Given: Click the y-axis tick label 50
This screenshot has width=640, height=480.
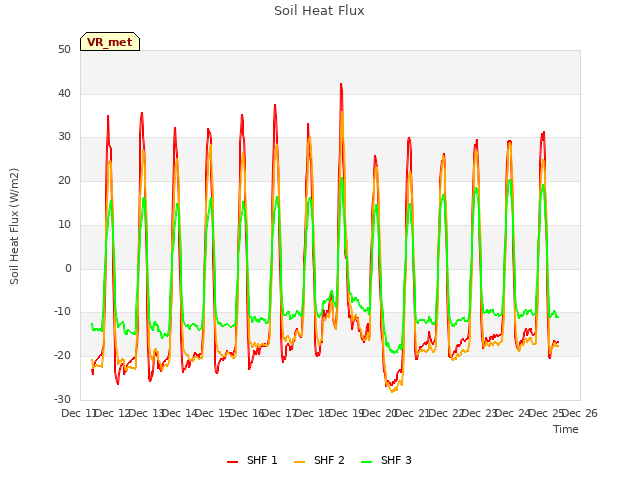Looking at the screenshot, I should click(x=64, y=49).
